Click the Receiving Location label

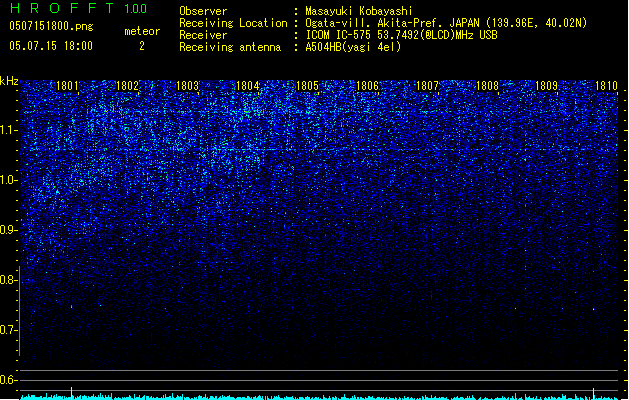click(233, 23)
